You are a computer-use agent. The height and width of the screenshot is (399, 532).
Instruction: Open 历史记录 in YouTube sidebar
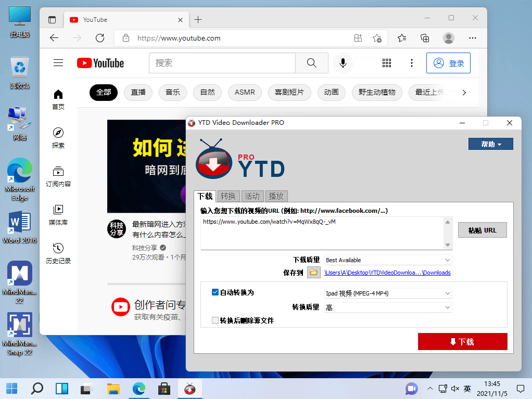click(58, 253)
